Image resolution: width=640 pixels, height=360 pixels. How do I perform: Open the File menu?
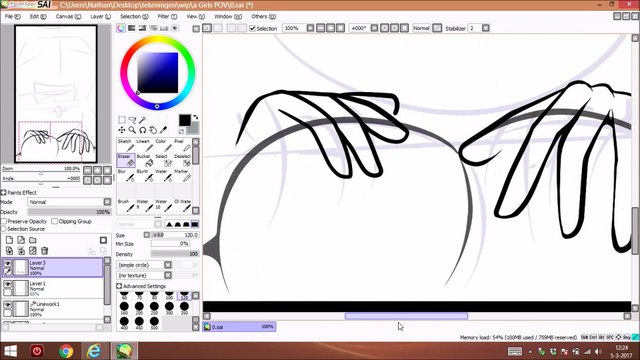12,17
